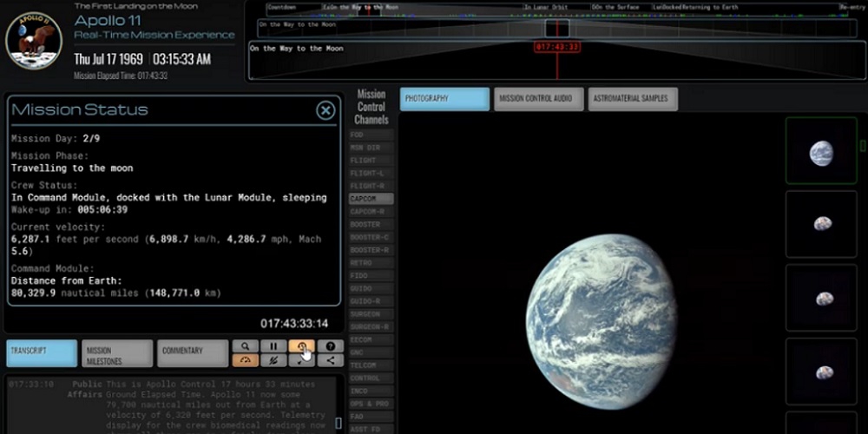Open the second Earth photo thumbnail
The width and height of the screenshot is (868, 434).
pos(821,224)
